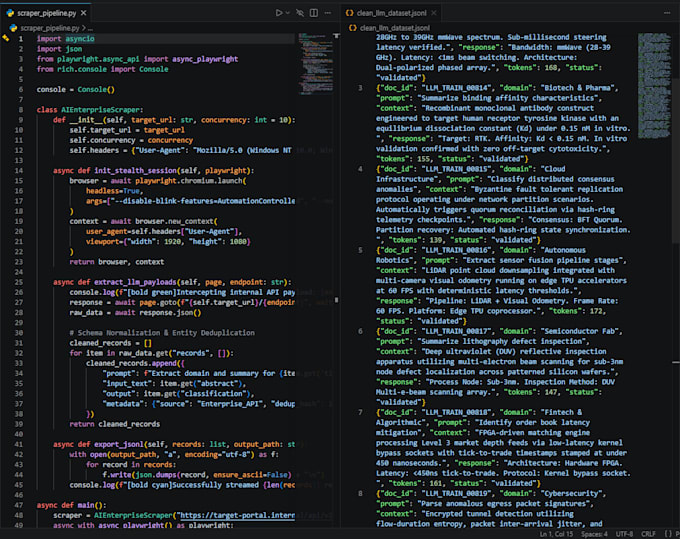Change file encoding via UTF-8
Viewport: 680px width, 539px height.
click(x=624, y=534)
